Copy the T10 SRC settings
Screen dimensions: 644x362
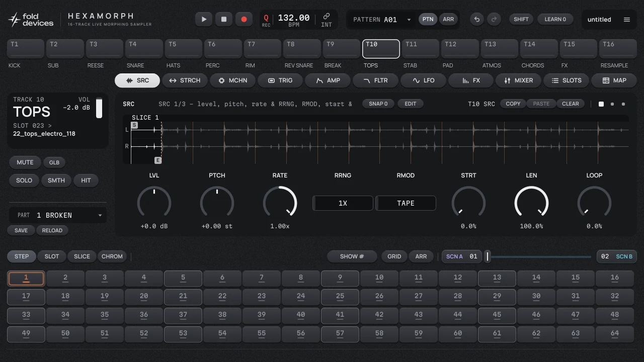pos(513,104)
